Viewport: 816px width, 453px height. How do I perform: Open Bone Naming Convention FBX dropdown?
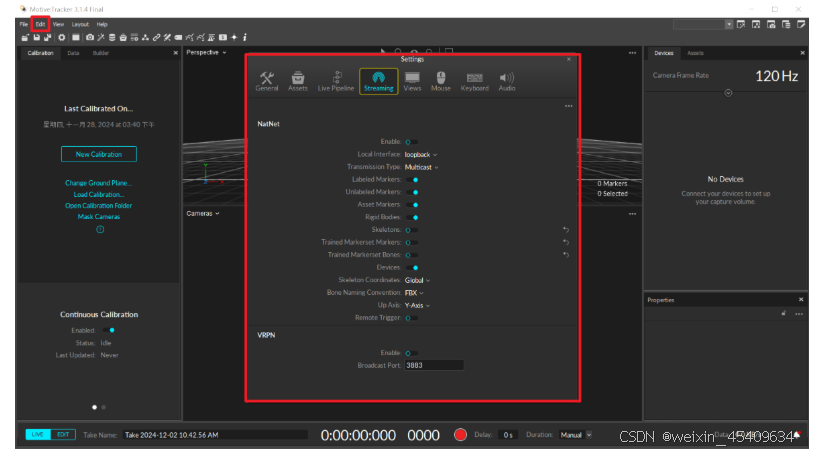coord(414,293)
